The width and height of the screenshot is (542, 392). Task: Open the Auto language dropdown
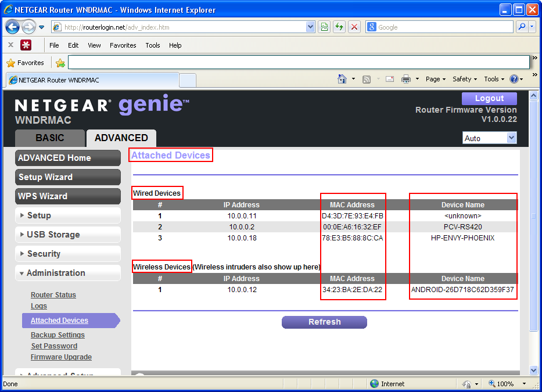(x=489, y=138)
